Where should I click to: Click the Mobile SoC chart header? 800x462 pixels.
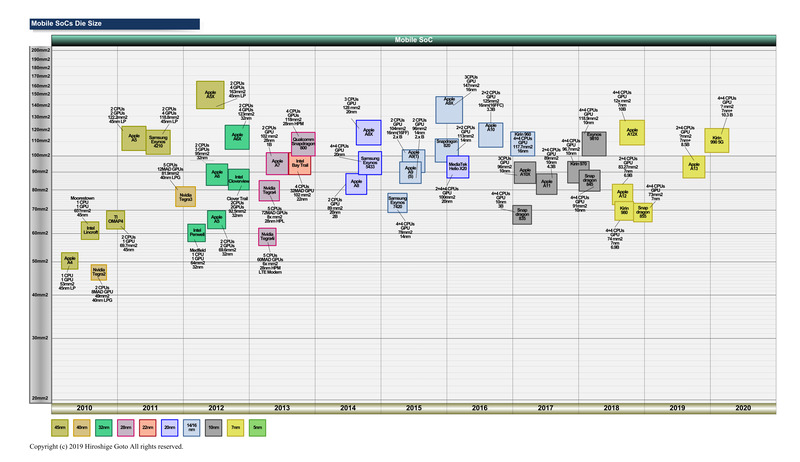[x=414, y=40]
